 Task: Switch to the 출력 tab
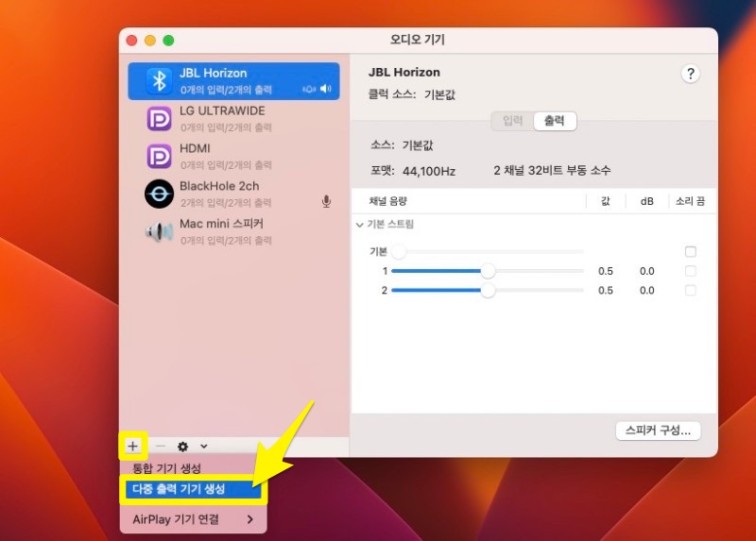555,121
